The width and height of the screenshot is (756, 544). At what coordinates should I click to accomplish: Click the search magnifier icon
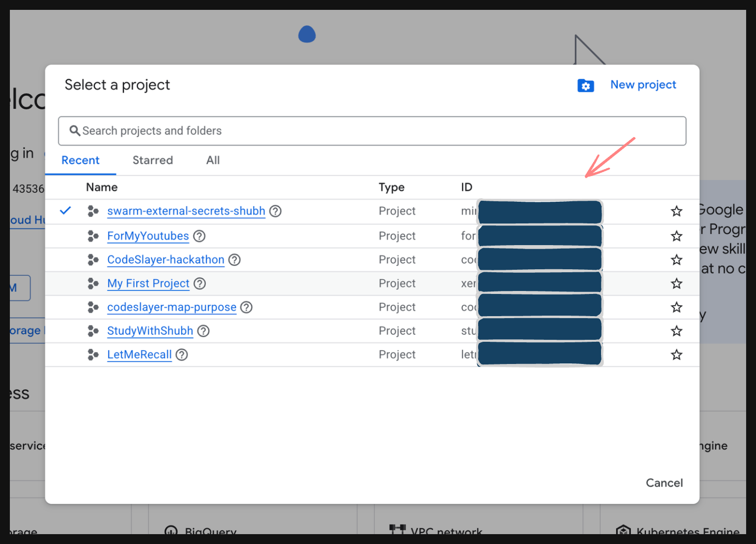tap(75, 131)
